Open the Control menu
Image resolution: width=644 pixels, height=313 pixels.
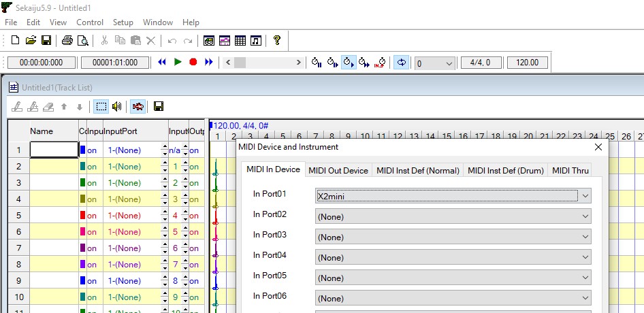click(90, 22)
